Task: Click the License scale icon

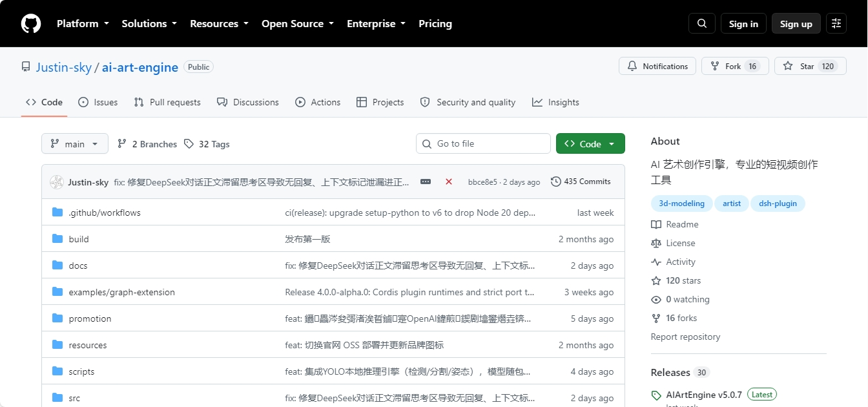Action: click(656, 243)
